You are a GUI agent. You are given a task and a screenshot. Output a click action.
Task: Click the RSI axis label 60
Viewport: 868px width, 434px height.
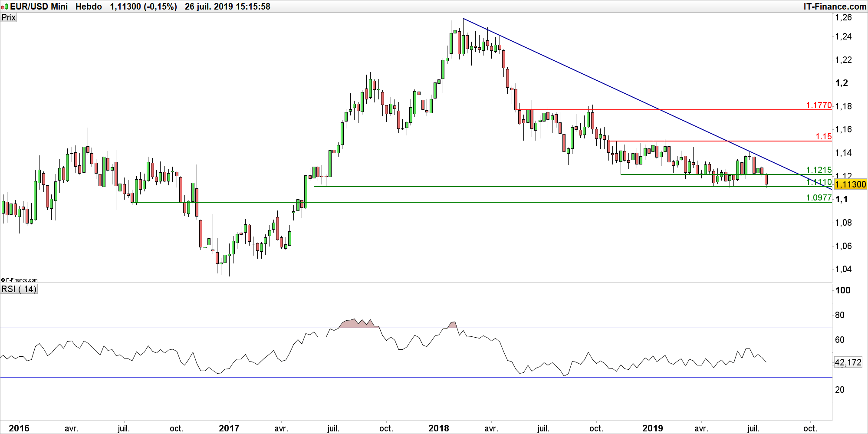pyautogui.click(x=840, y=340)
